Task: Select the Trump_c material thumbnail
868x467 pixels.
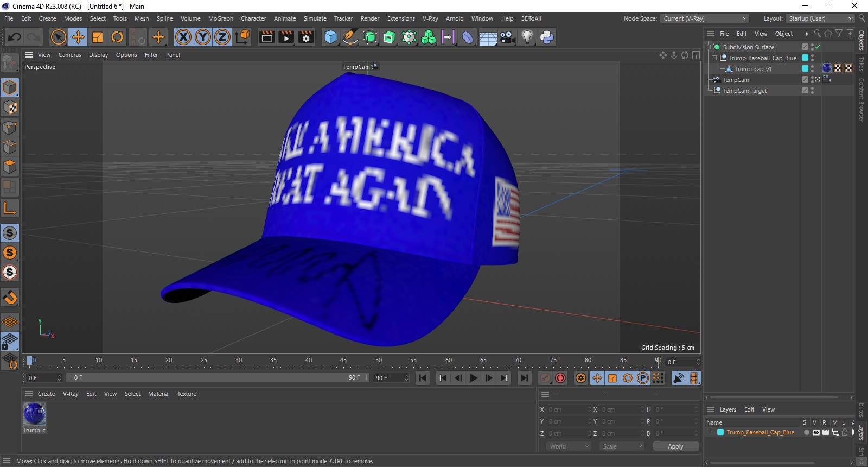Action: 35,414
